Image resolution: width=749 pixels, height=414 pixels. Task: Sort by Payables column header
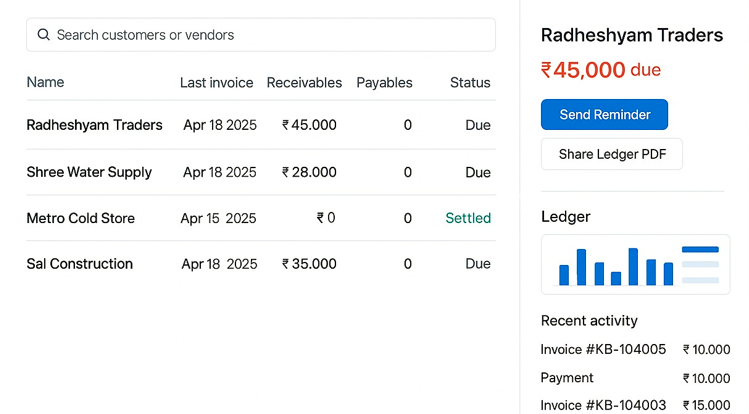point(385,83)
